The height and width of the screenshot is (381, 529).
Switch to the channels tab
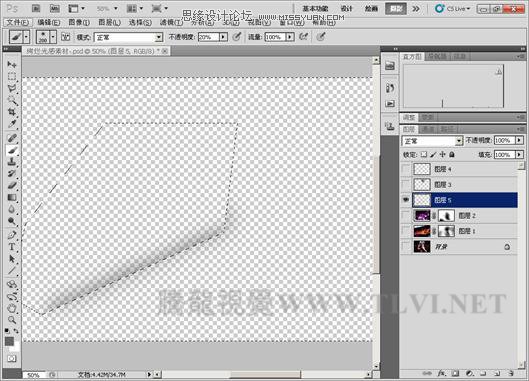pos(428,129)
